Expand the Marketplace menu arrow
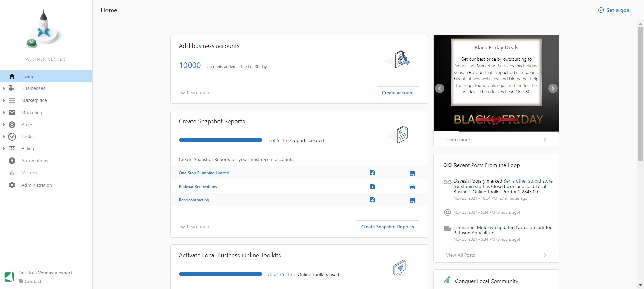 click(4, 100)
